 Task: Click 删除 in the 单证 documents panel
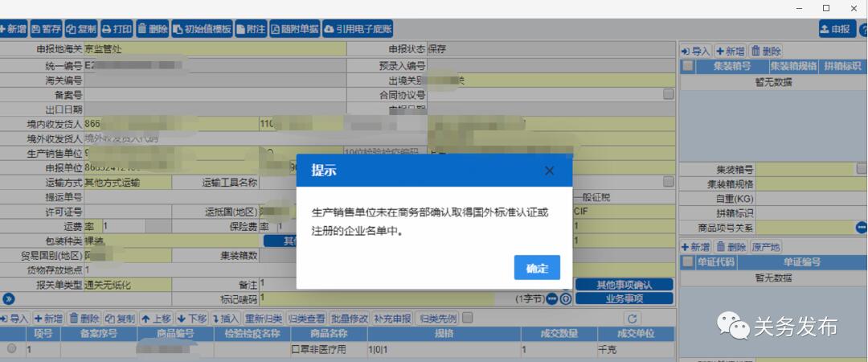[731, 247]
